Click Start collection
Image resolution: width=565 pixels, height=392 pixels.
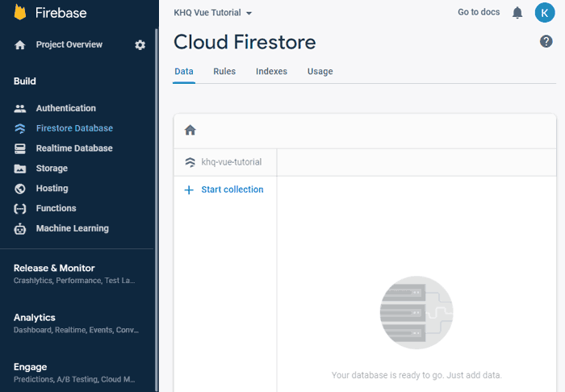click(232, 190)
